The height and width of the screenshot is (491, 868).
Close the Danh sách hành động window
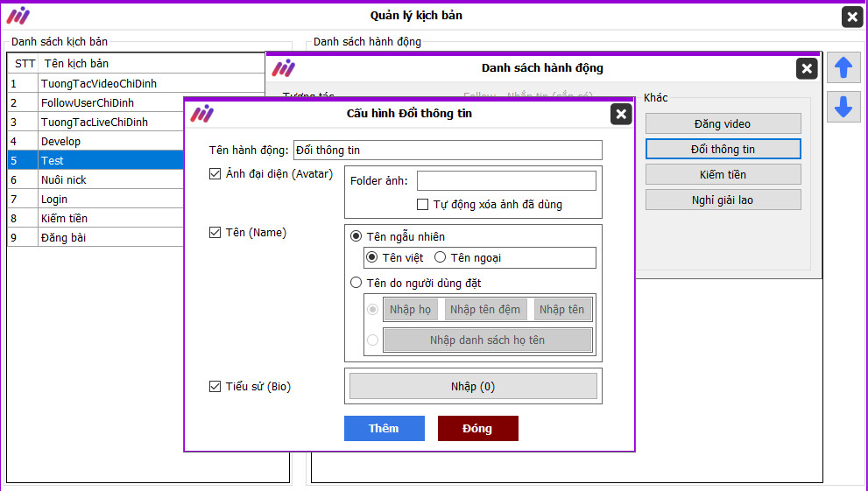click(807, 68)
